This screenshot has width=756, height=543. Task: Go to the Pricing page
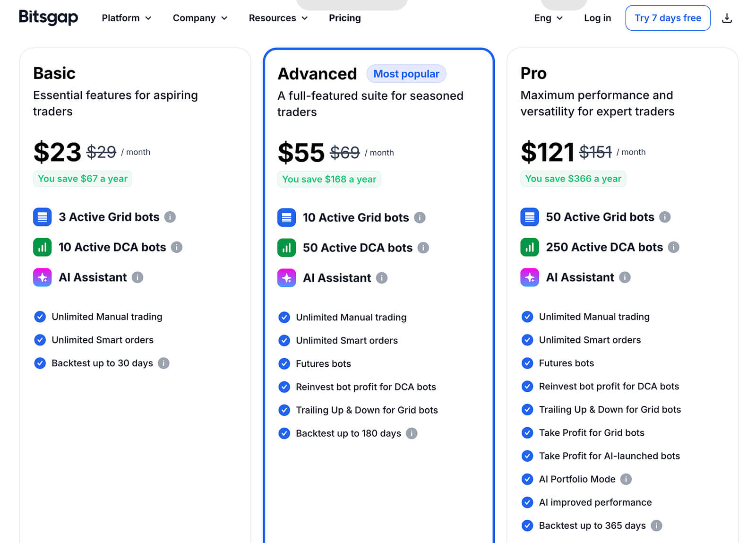coord(344,18)
